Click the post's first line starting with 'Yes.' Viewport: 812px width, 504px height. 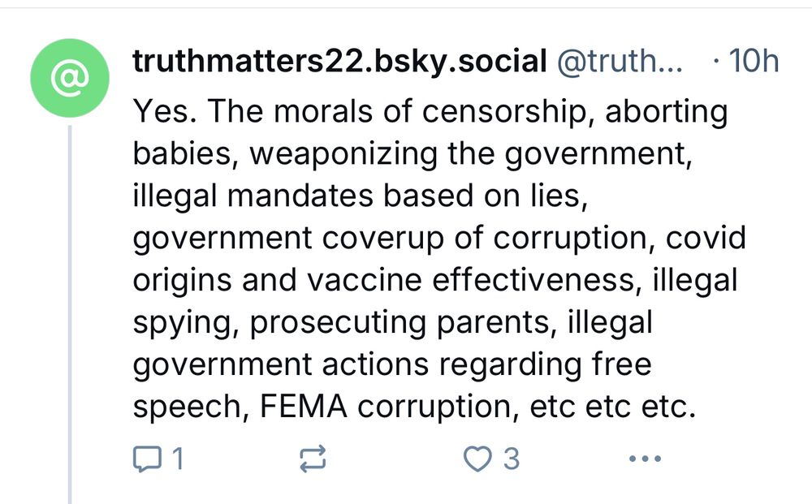[x=430, y=112]
